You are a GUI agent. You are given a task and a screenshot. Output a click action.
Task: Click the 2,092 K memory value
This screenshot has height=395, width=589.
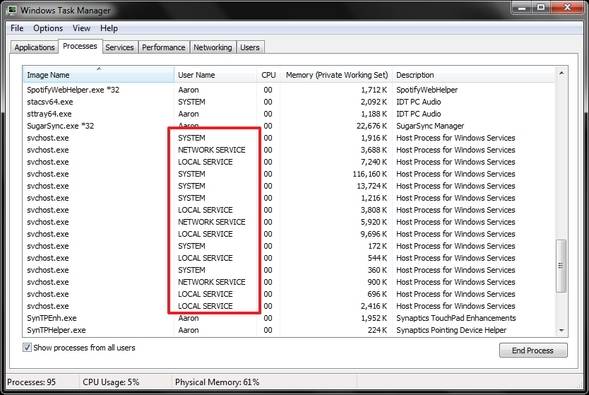[x=374, y=102]
